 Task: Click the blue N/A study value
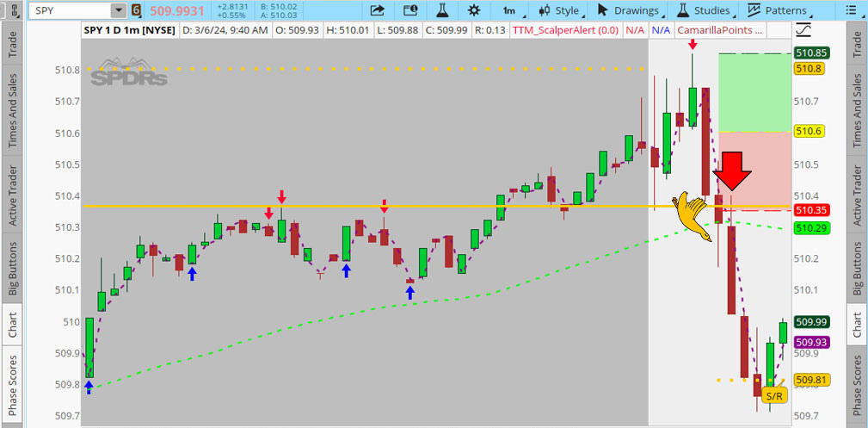(x=661, y=30)
